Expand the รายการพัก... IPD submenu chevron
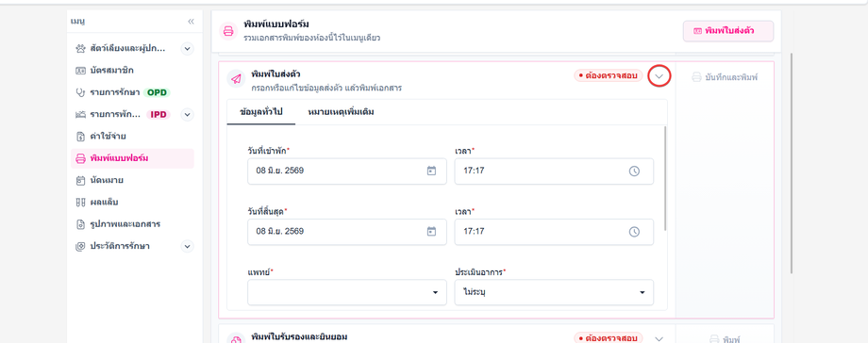 (187, 115)
